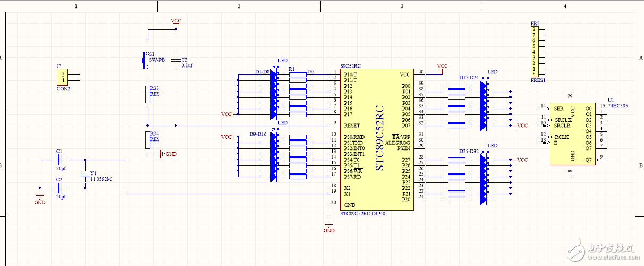Select the Y1 11.0592M crystal symbol

(x=85, y=174)
